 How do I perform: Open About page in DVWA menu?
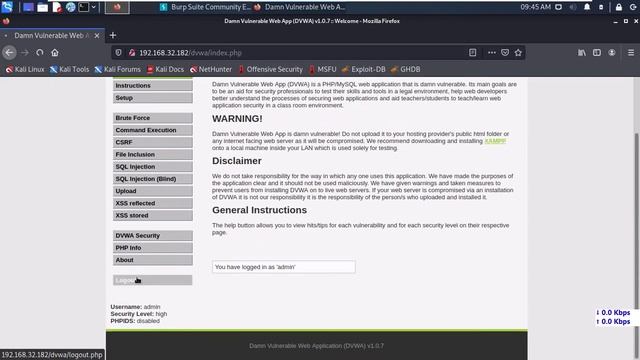click(153, 260)
